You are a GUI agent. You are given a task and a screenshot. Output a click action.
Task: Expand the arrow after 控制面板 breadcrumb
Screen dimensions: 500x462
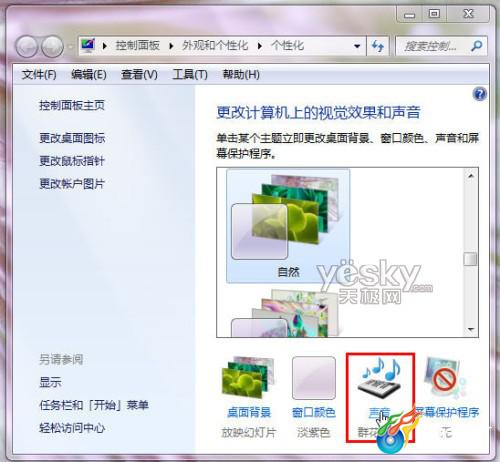(x=171, y=46)
